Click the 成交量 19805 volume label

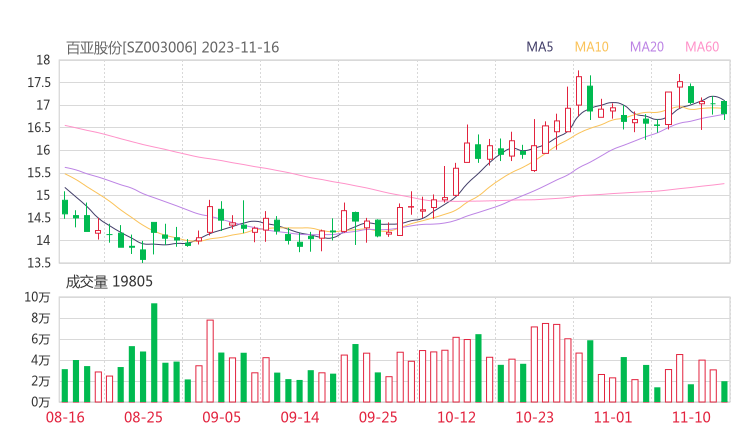click(109, 282)
